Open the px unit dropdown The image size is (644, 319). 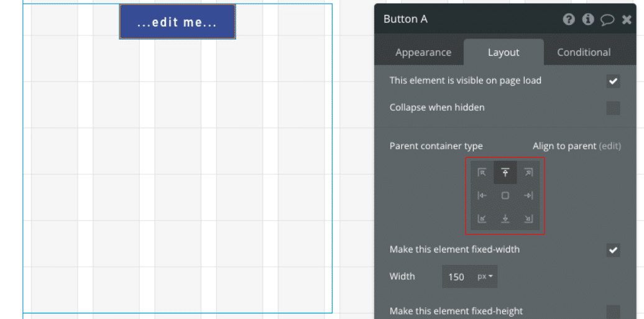coord(485,277)
